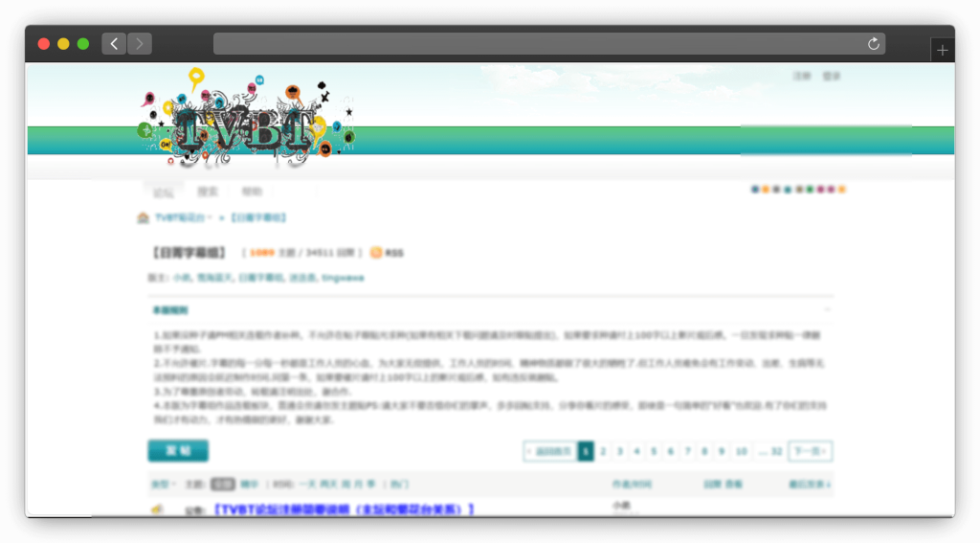This screenshot has width=980, height=543.
Task: Go to page 2
Action: [x=603, y=451]
